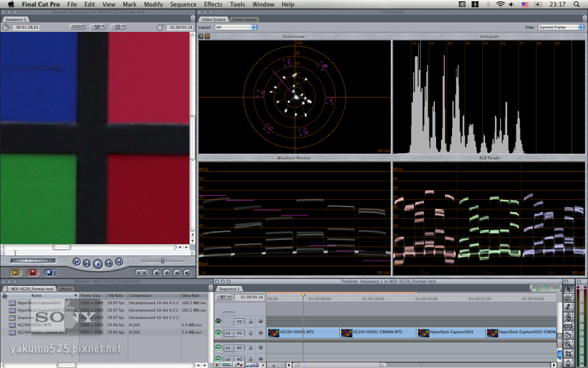Select the Zoom tool in tool palette

click(x=568, y=344)
